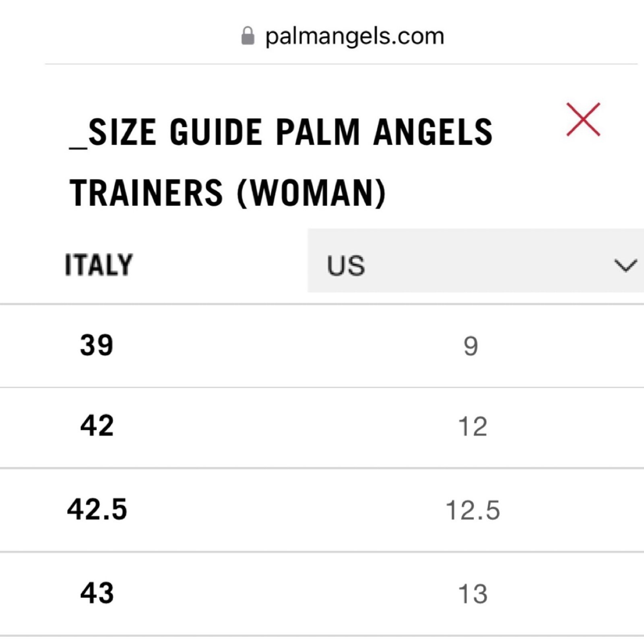Click the ITALY column header

point(99,264)
